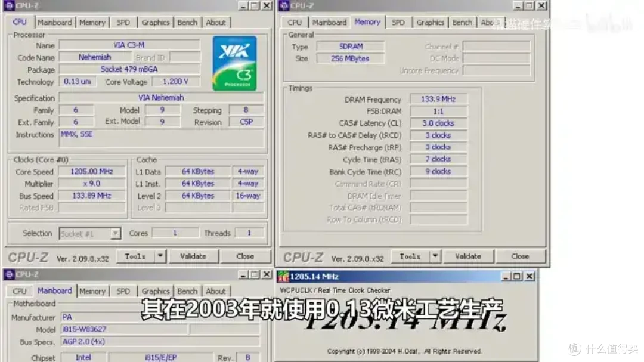Click Instructions field MMX, SSE

coord(162,138)
